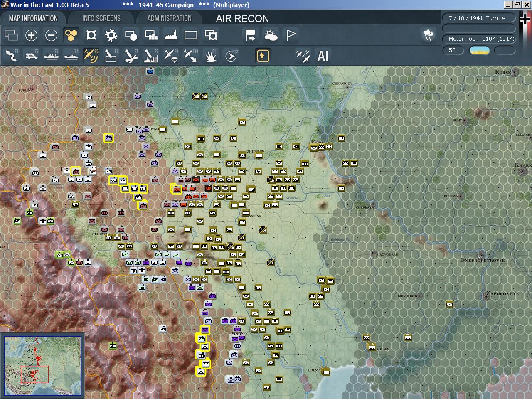Toggle the hex grid display

click(x=71, y=35)
